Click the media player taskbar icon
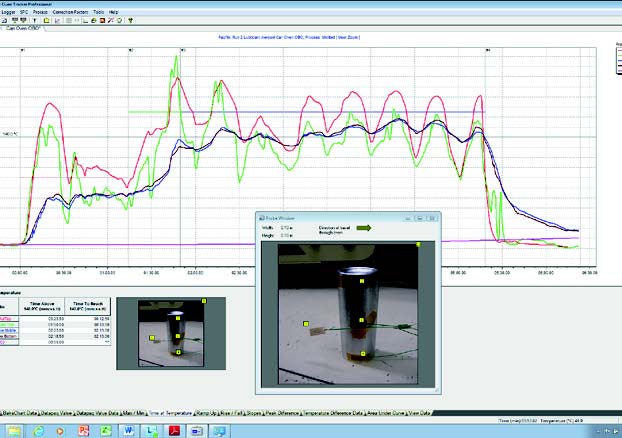This screenshot has height=438, width=622. (62, 428)
